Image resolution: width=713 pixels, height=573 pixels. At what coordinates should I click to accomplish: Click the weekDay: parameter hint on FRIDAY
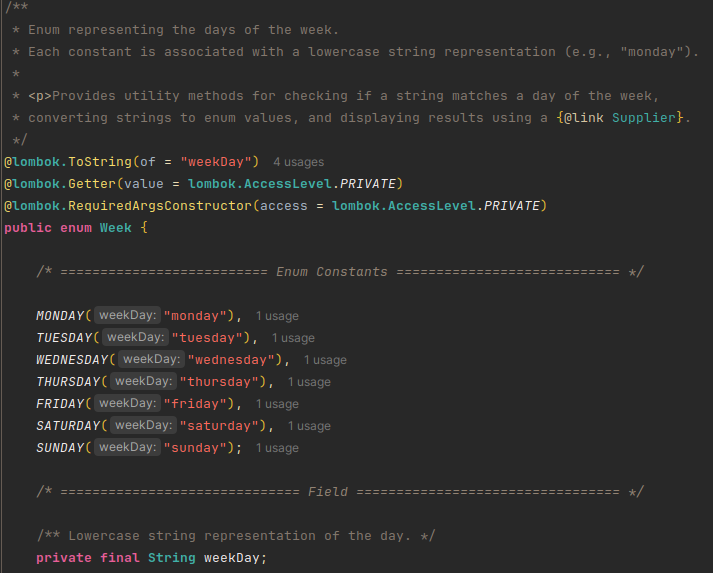[127, 403]
